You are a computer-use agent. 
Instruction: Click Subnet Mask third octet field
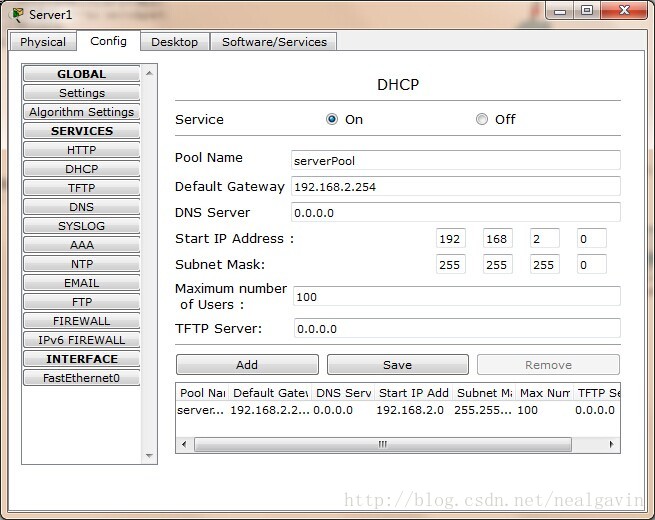[545, 264]
